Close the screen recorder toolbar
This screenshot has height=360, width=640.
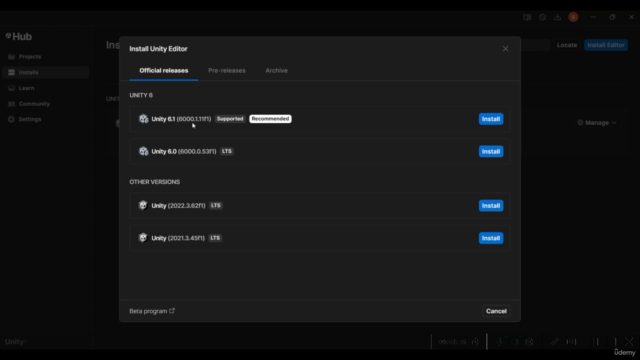[x=629, y=342]
